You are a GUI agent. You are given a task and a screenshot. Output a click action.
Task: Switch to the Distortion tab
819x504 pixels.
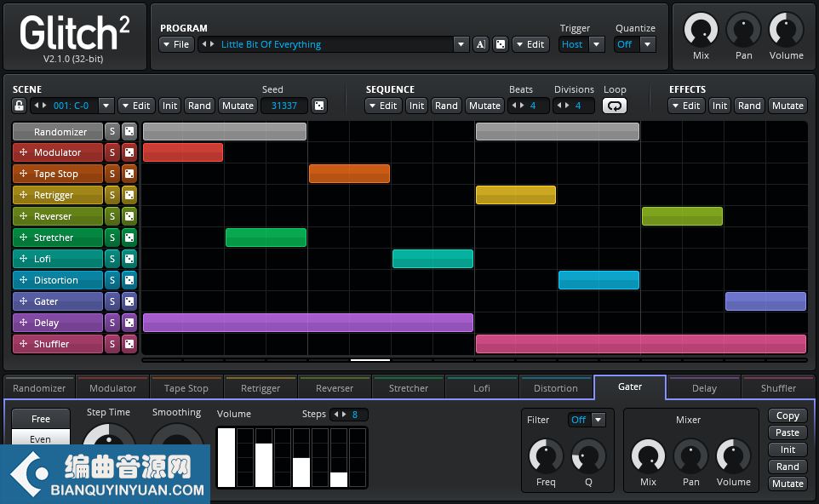click(x=556, y=388)
